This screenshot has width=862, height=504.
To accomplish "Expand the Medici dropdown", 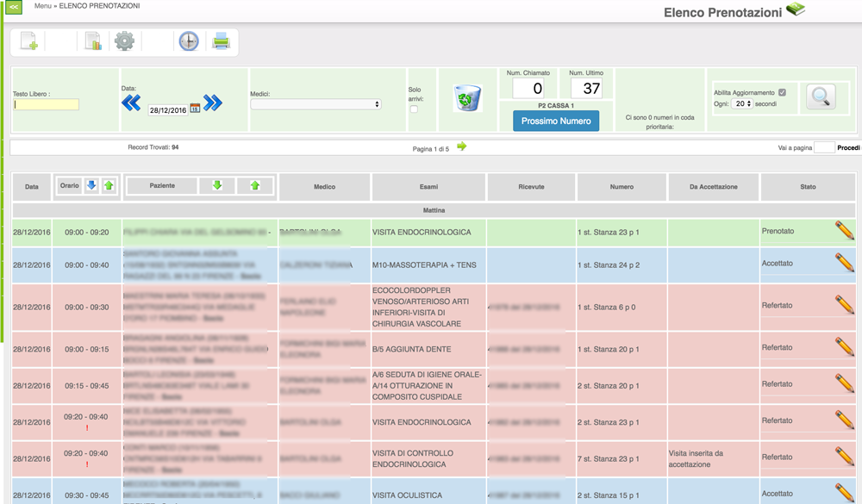I will point(315,104).
